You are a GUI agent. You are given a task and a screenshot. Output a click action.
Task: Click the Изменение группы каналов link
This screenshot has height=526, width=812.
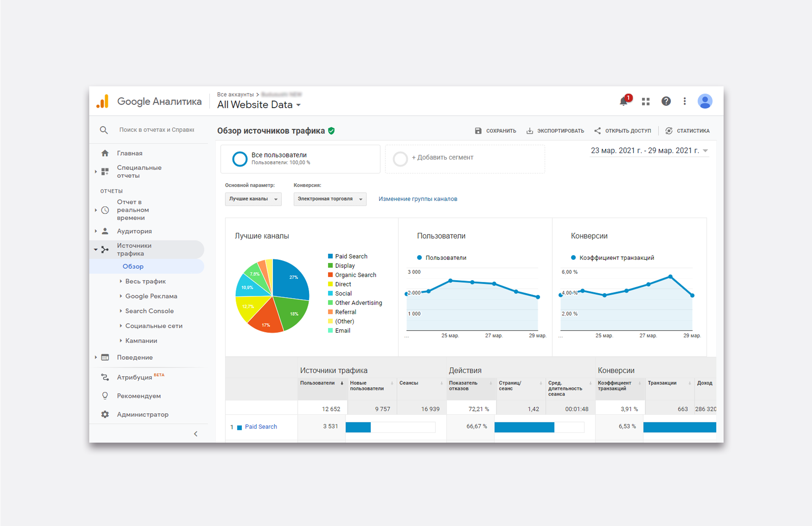(x=417, y=199)
